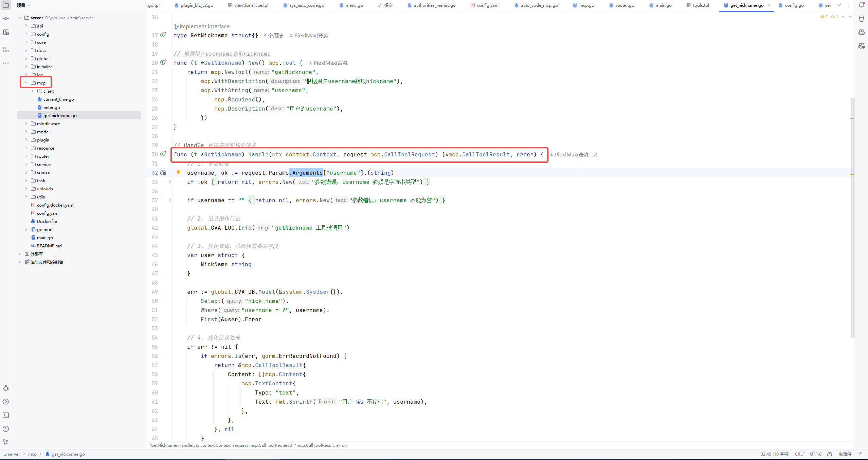The height and width of the screenshot is (460, 868).
Task: Expand the middleware folder
Action: point(26,123)
